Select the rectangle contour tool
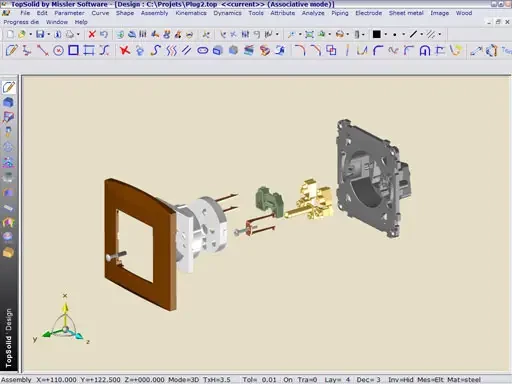 pyautogui.click(x=73, y=50)
